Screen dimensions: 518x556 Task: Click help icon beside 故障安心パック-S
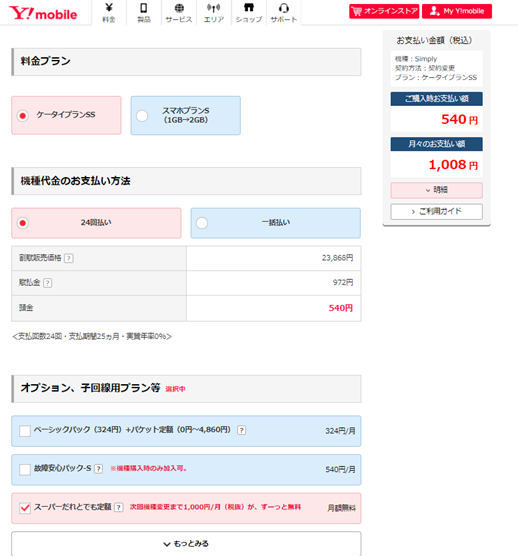99,469
